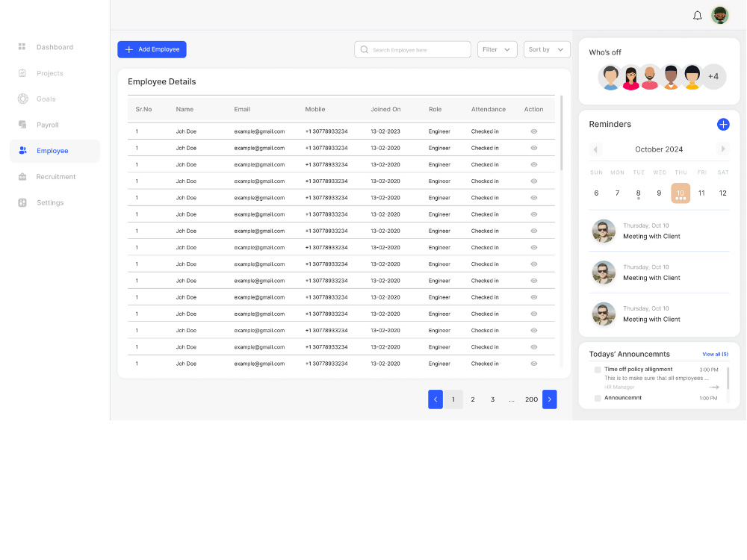Go to next month in calendar
The width and height of the screenshot is (747, 560).
[722, 149]
